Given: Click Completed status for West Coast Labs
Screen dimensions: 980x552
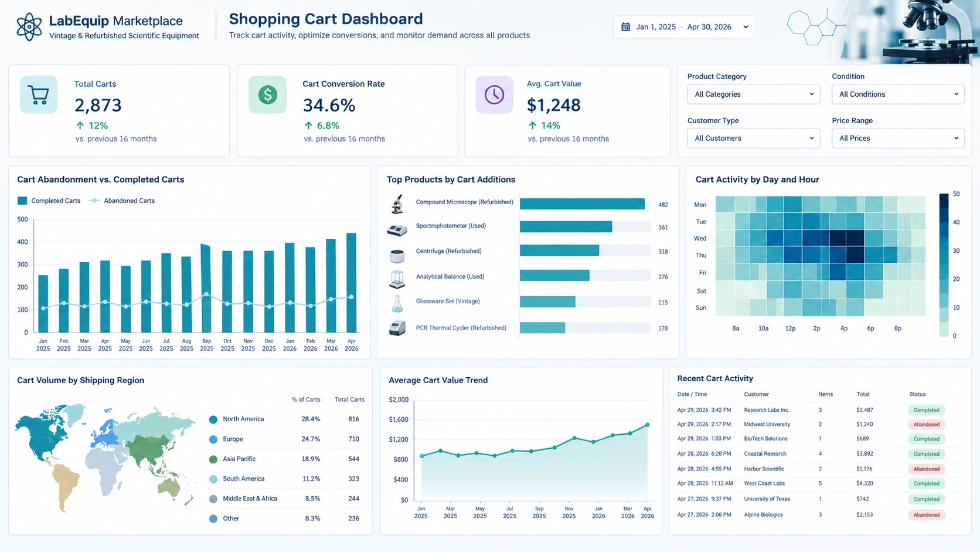Looking at the screenshot, I should coord(926,484).
